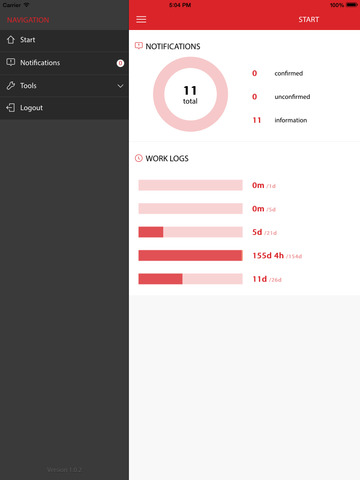This screenshot has width=360, height=480.
Task: Click the 5d work log bar
Action: click(x=190, y=232)
